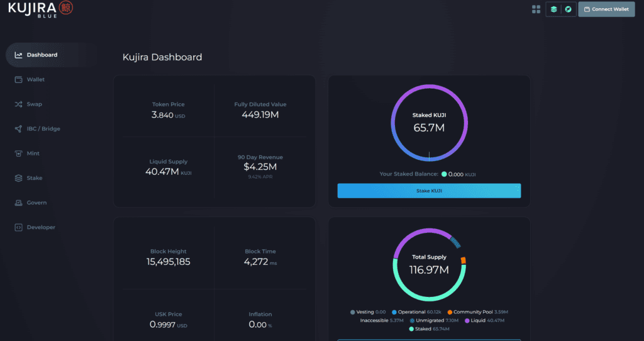Click the Swap shuffle icon
This screenshot has height=341, width=644.
18,104
